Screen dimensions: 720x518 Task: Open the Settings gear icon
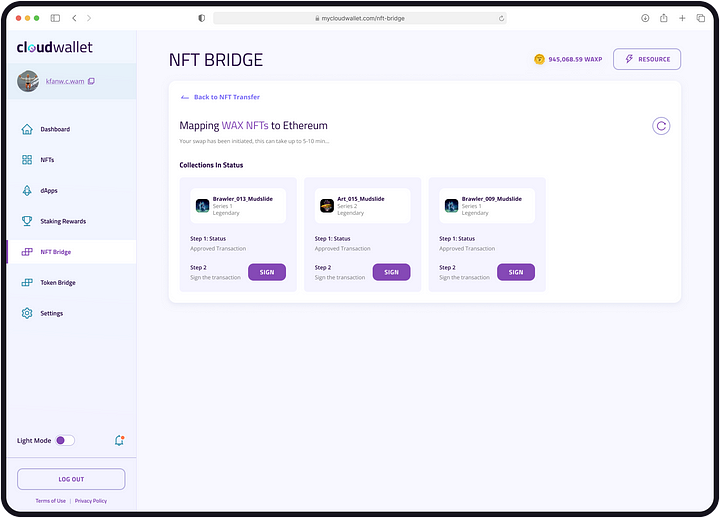coord(27,313)
